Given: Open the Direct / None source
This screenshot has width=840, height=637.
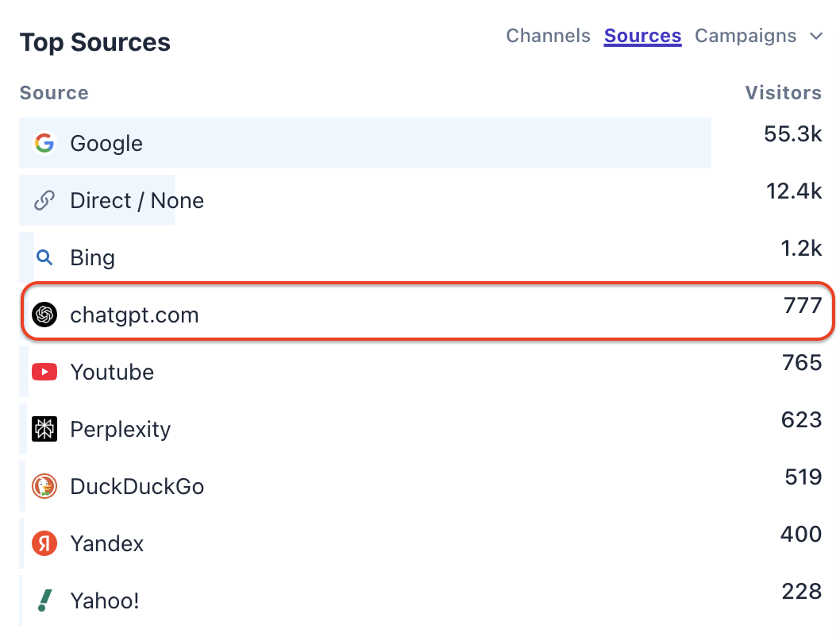Looking at the screenshot, I should 137,201.
